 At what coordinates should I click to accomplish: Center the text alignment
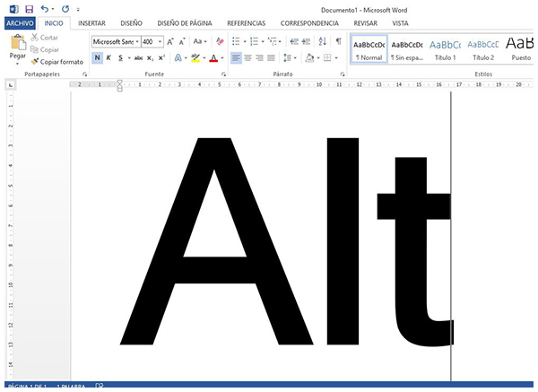click(247, 57)
